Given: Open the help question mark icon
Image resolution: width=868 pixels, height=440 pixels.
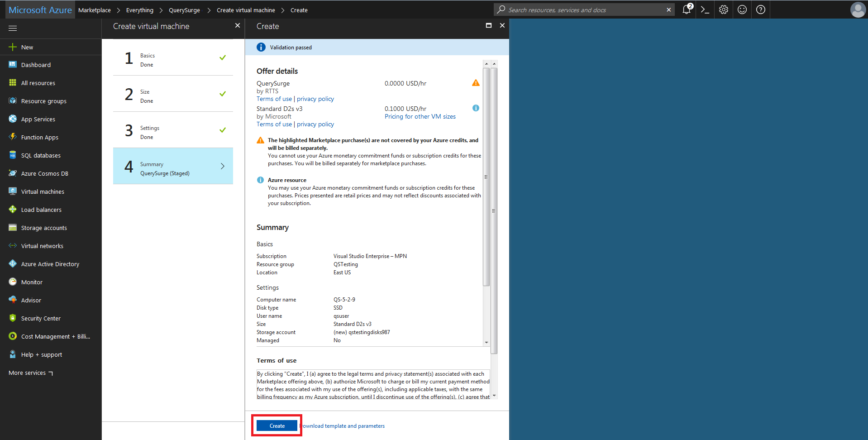Looking at the screenshot, I should click(760, 10).
